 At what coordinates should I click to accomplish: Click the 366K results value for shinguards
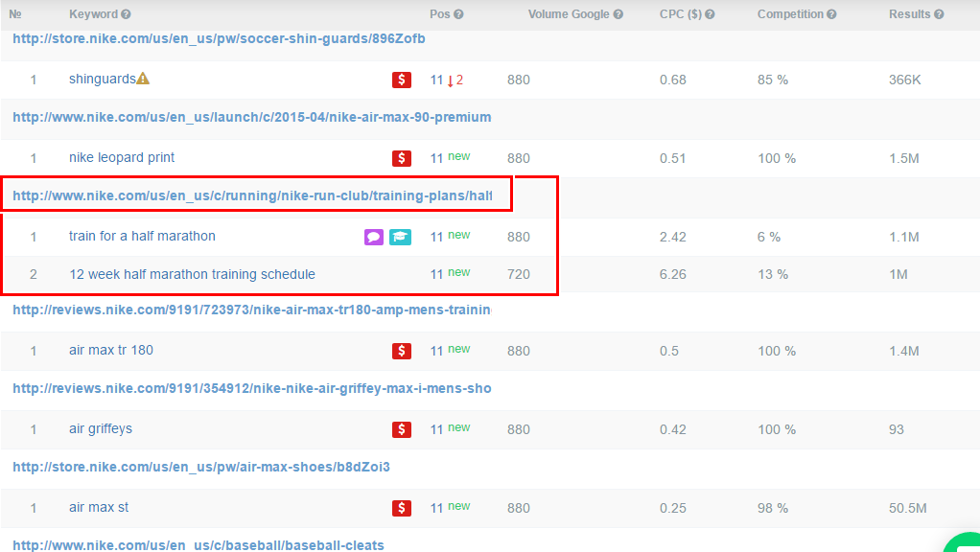click(x=905, y=80)
